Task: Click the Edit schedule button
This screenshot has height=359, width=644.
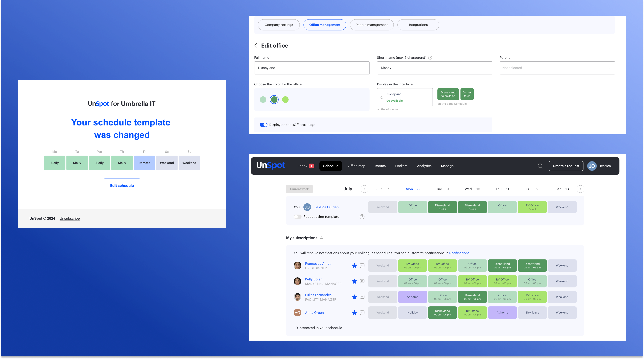Action: point(122,186)
